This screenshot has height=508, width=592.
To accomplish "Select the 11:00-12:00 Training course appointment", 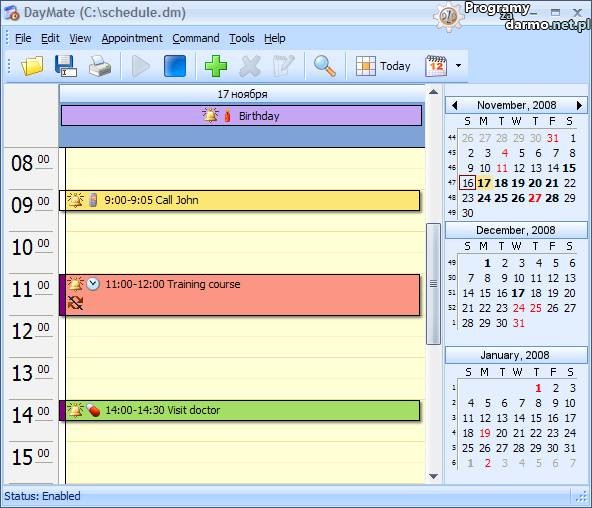I will 239,295.
